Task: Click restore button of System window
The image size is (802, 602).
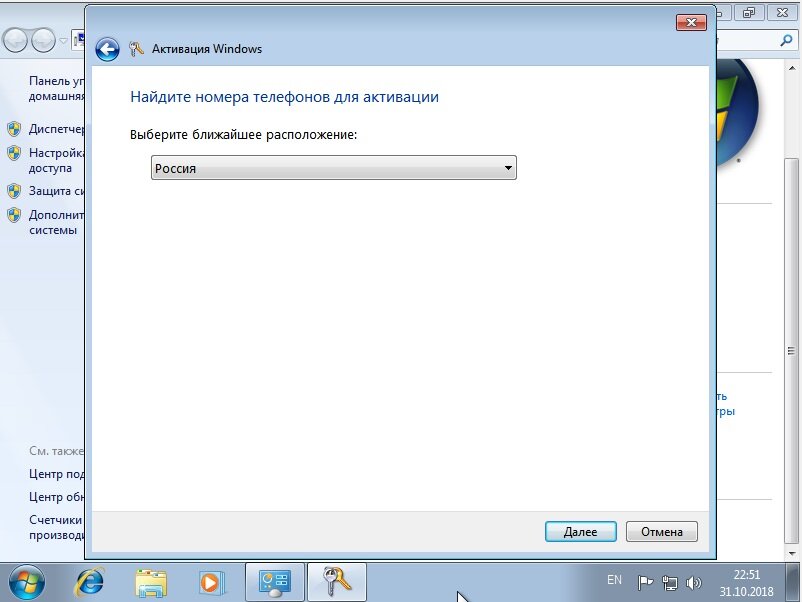Action: pyautogui.click(x=749, y=13)
